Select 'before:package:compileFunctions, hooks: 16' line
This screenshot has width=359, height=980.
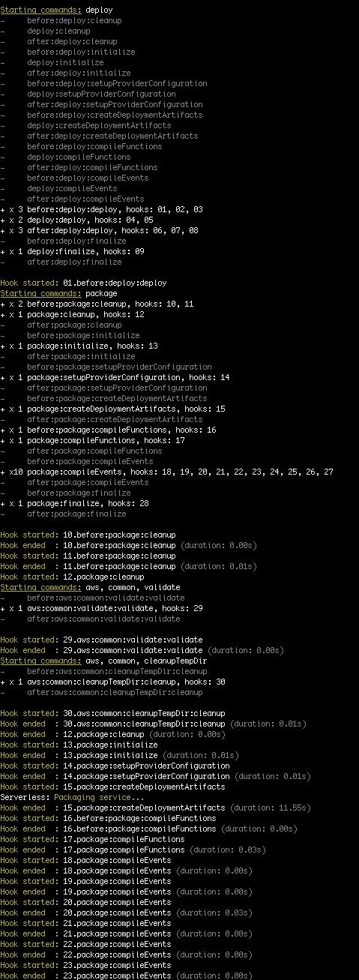(x=108, y=430)
